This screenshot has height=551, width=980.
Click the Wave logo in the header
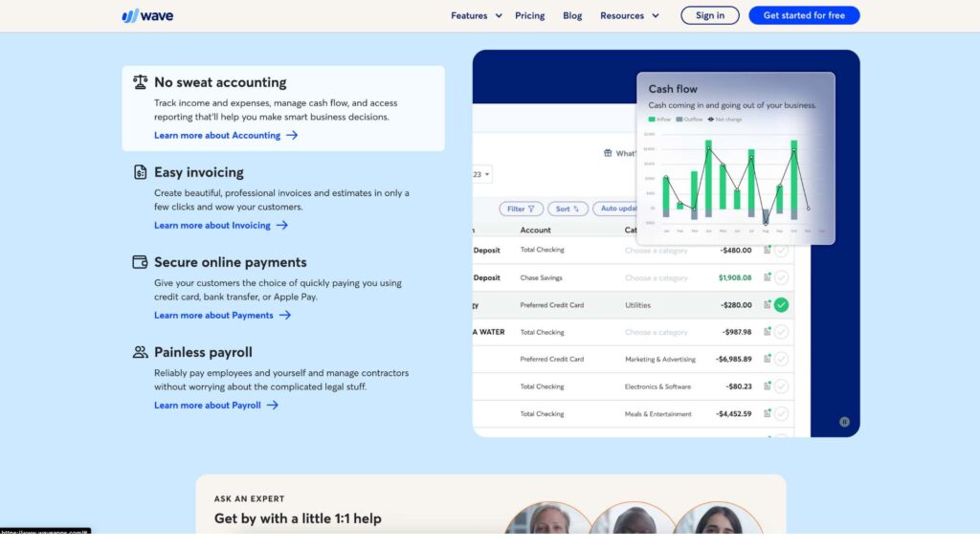147,15
